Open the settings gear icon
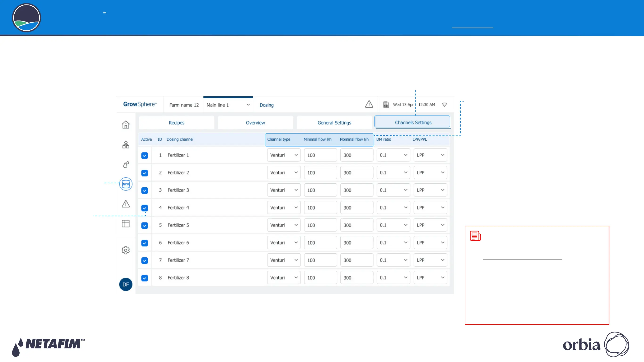The width and height of the screenshot is (644, 362). [x=126, y=250]
